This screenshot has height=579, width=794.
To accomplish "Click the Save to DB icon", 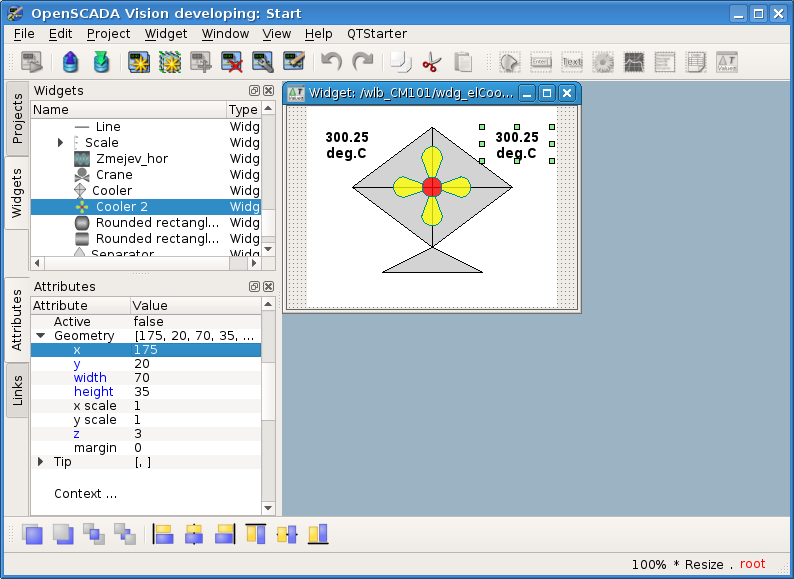I will [x=101, y=62].
